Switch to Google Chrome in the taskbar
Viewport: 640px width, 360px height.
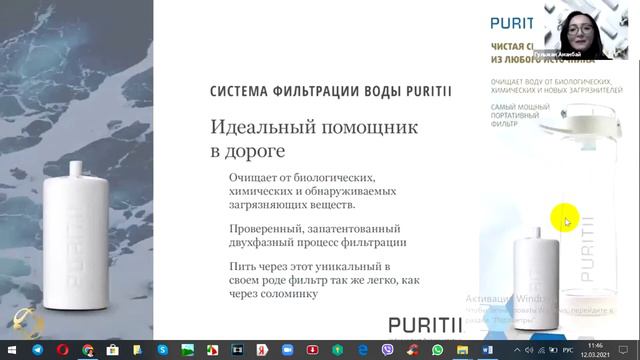87,350
